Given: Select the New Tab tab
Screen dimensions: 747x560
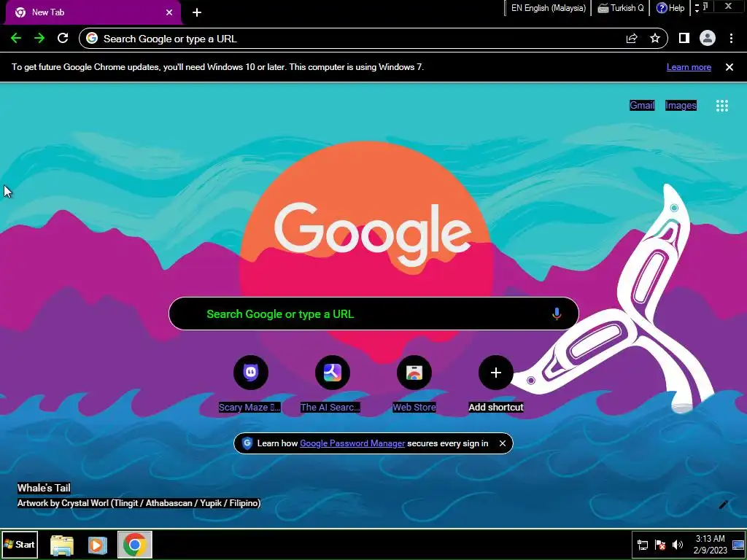Looking at the screenshot, I should pos(93,12).
